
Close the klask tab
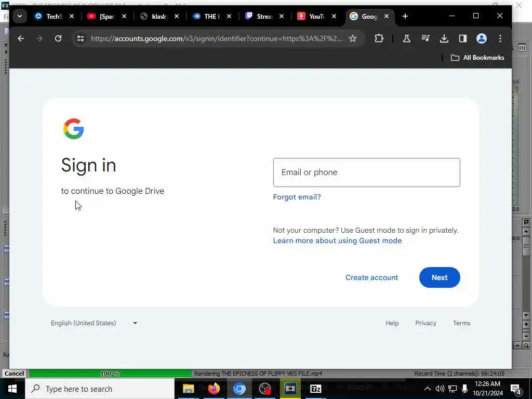tap(177, 16)
